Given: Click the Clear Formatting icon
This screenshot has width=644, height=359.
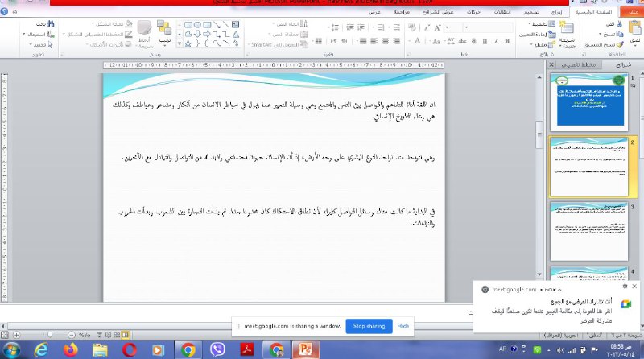Looking at the screenshot, I should click(412, 27).
